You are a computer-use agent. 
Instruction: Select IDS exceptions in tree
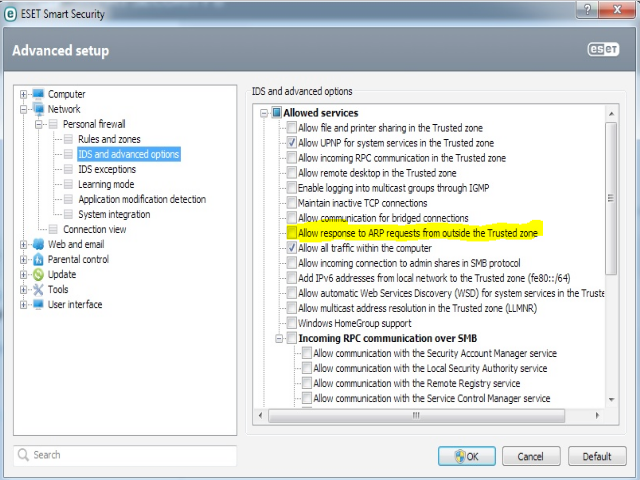pos(107,169)
